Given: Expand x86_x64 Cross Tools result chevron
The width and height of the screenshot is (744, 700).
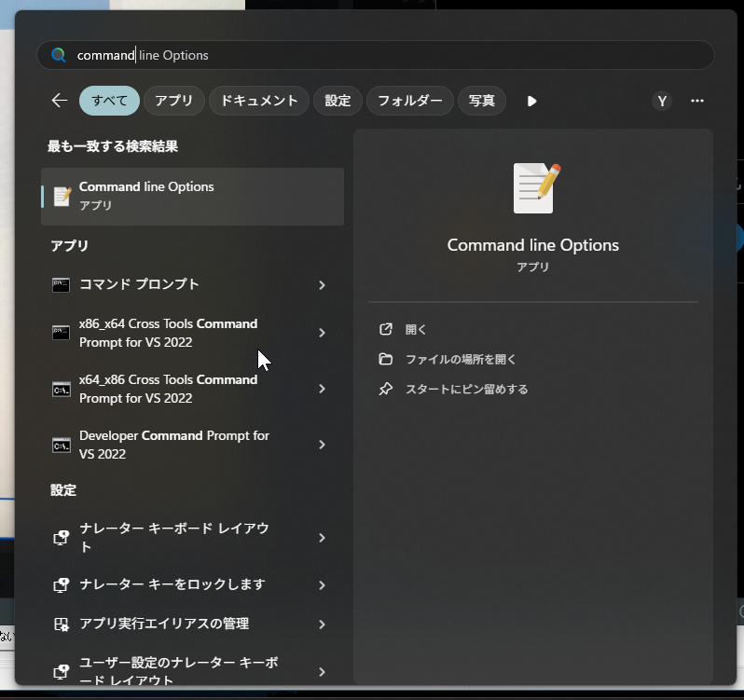Looking at the screenshot, I should tap(323, 333).
